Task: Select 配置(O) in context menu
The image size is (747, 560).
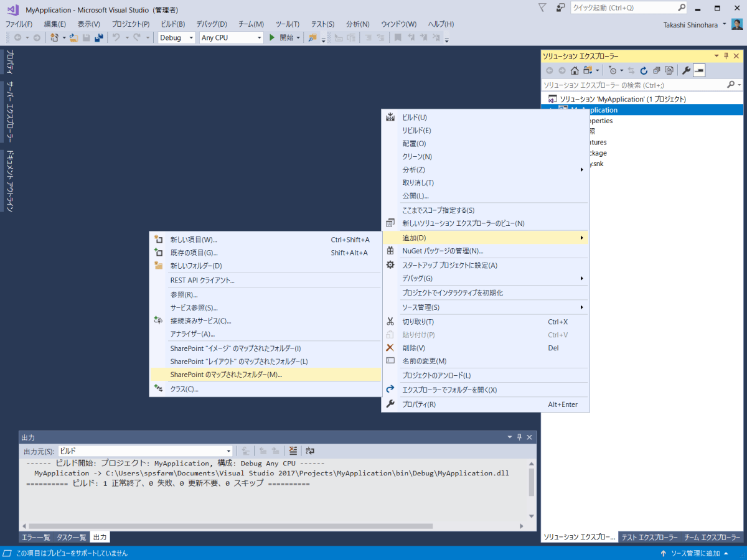Action: (486, 143)
